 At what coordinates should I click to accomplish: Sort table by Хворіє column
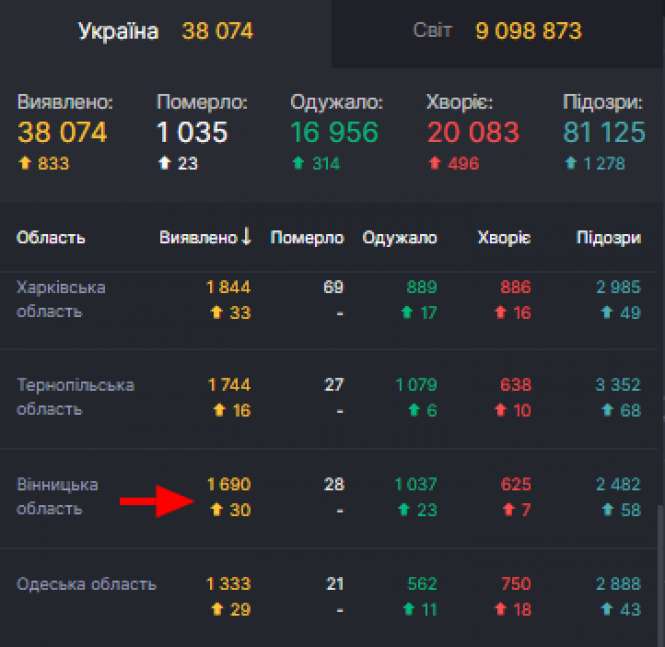click(x=504, y=238)
